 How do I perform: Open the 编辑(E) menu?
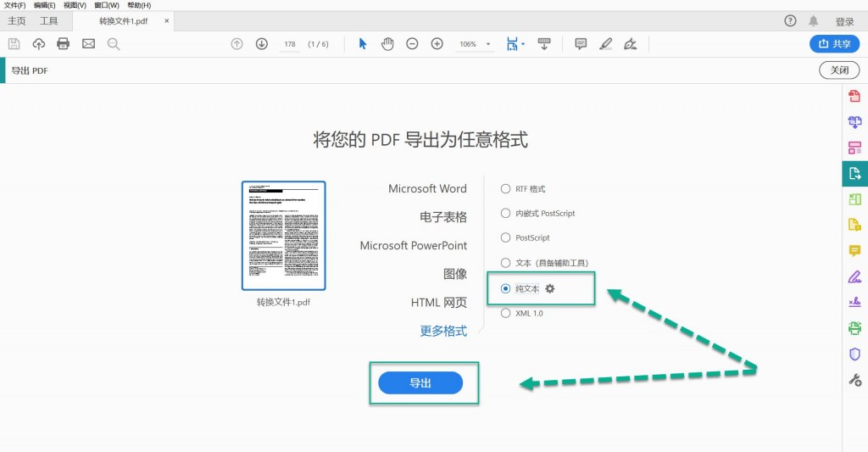pos(44,5)
